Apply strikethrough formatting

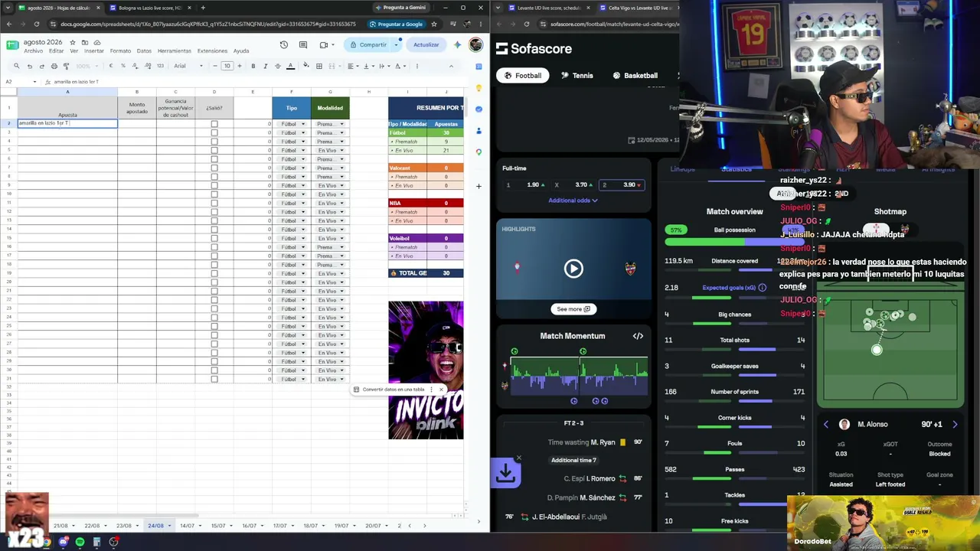click(278, 66)
